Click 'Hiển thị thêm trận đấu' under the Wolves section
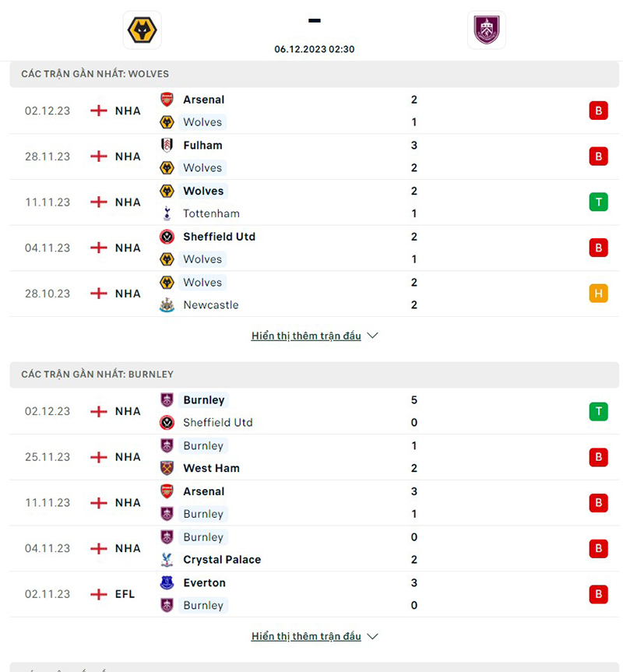This screenshot has width=623, height=672. (306, 336)
